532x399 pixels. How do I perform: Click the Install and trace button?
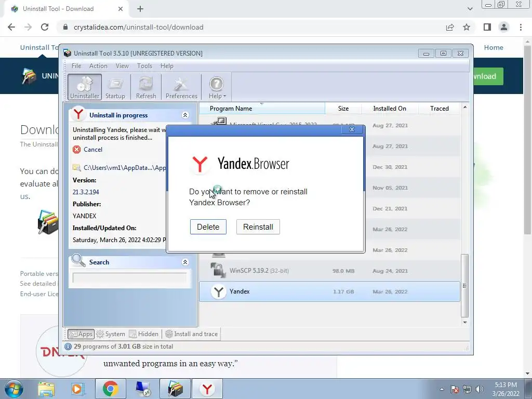[x=192, y=334]
